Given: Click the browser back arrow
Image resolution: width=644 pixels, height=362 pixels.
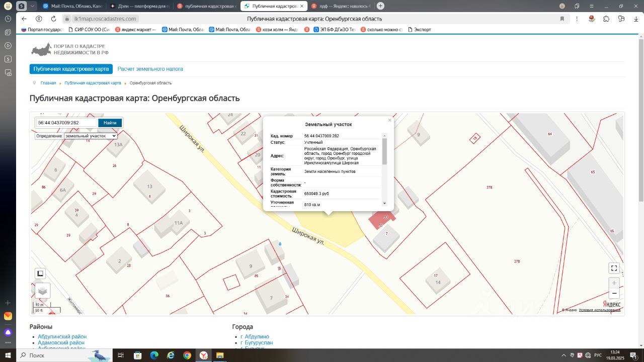Looking at the screenshot, I should (x=24, y=19).
